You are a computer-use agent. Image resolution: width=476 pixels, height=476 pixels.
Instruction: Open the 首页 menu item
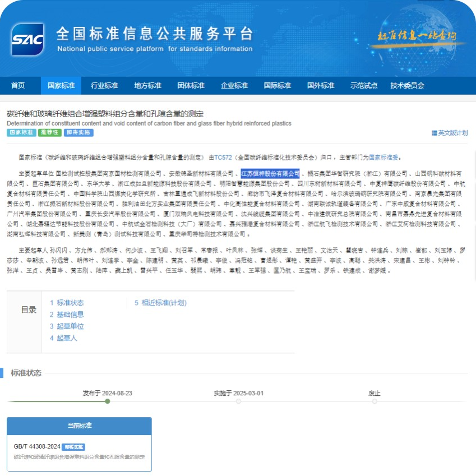(19, 86)
